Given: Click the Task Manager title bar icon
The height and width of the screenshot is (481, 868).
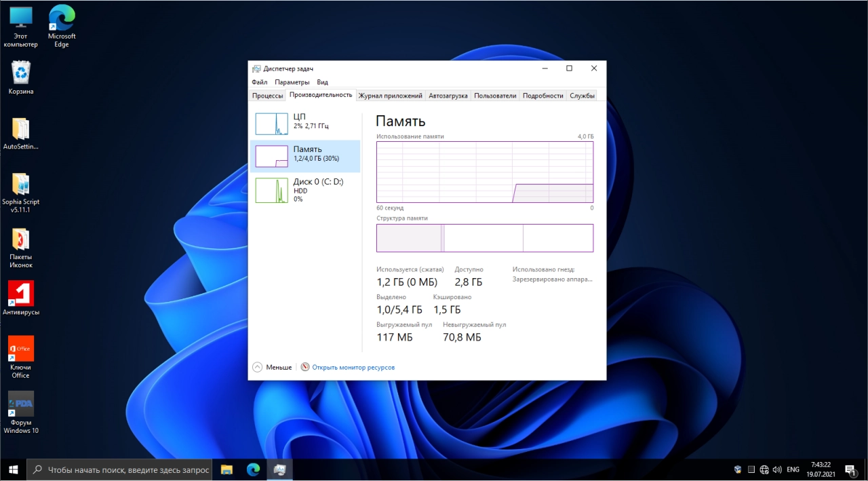Looking at the screenshot, I should coord(256,69).
